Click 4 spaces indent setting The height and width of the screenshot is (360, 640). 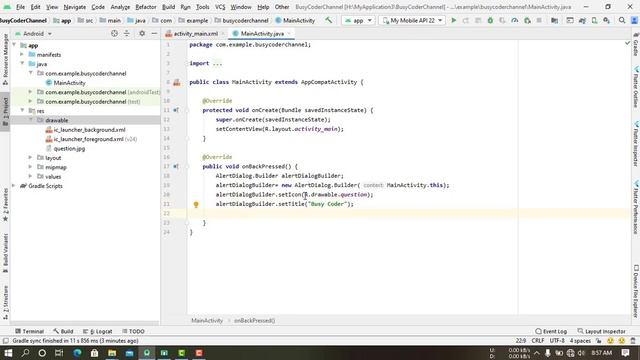coord(580,340)
